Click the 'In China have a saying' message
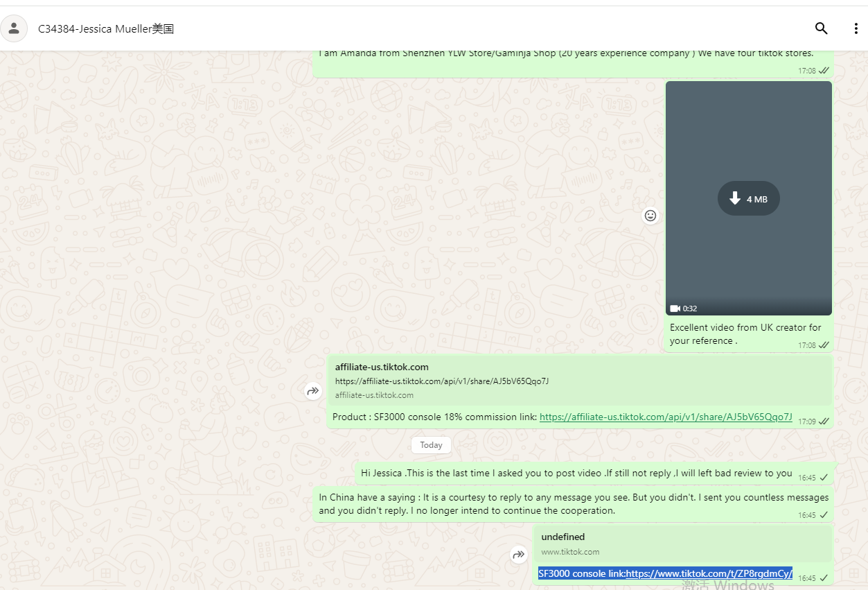The height and width of the screenshot is (590, 868). 573,504
